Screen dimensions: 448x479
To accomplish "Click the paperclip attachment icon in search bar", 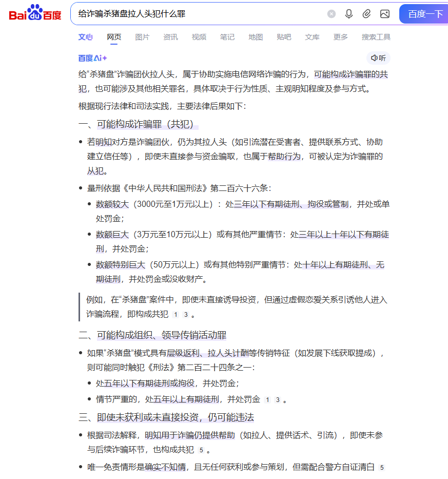I will click(367, 14).
